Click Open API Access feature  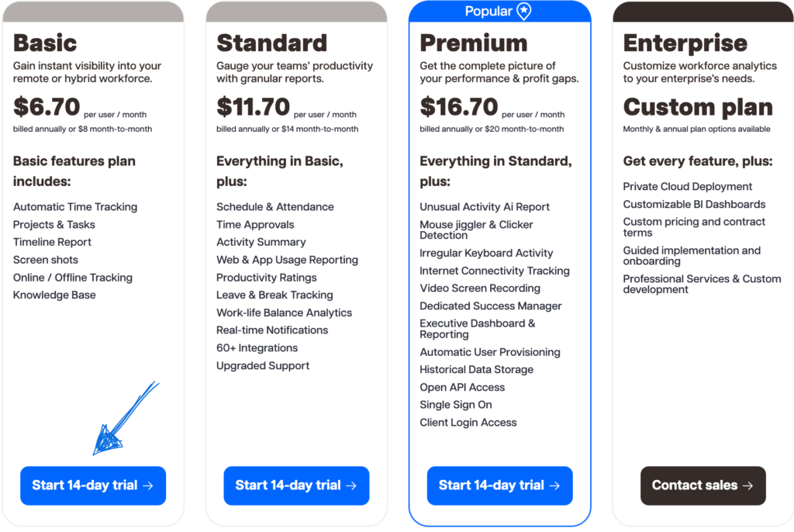tap(462, 387)
